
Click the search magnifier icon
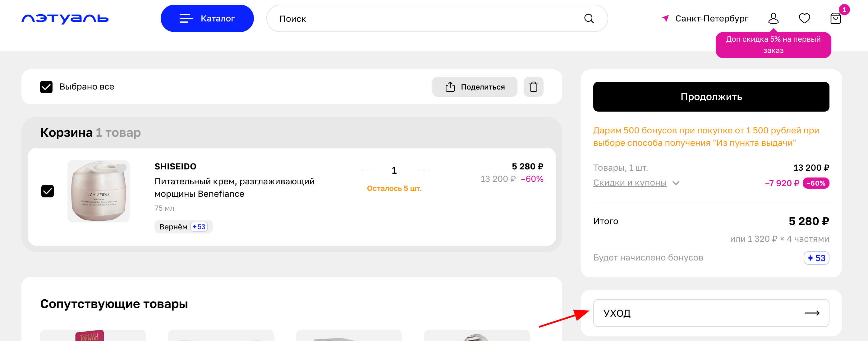click(x=589, y=19)
